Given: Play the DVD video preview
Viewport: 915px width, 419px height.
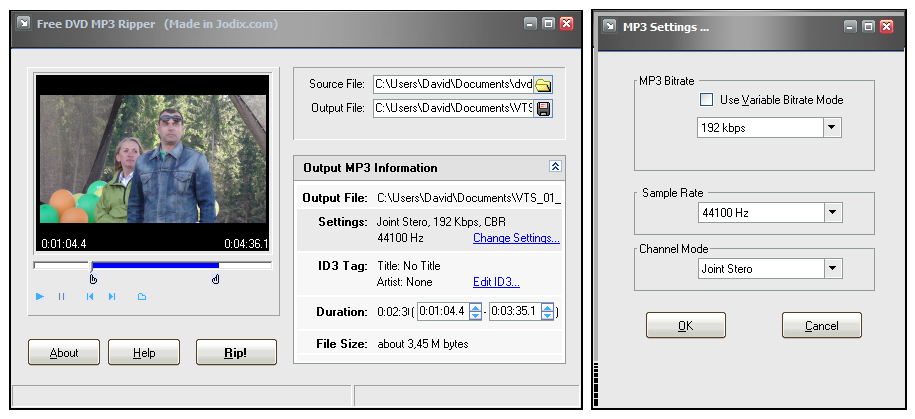Looking at the screenshot, I should pyautogui.click(x=40, y=296).
